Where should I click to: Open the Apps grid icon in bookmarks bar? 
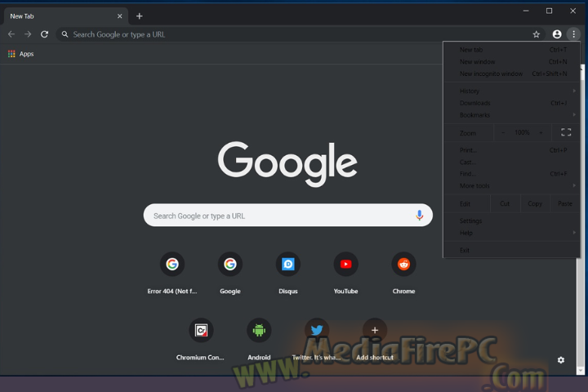pos(11,54)
